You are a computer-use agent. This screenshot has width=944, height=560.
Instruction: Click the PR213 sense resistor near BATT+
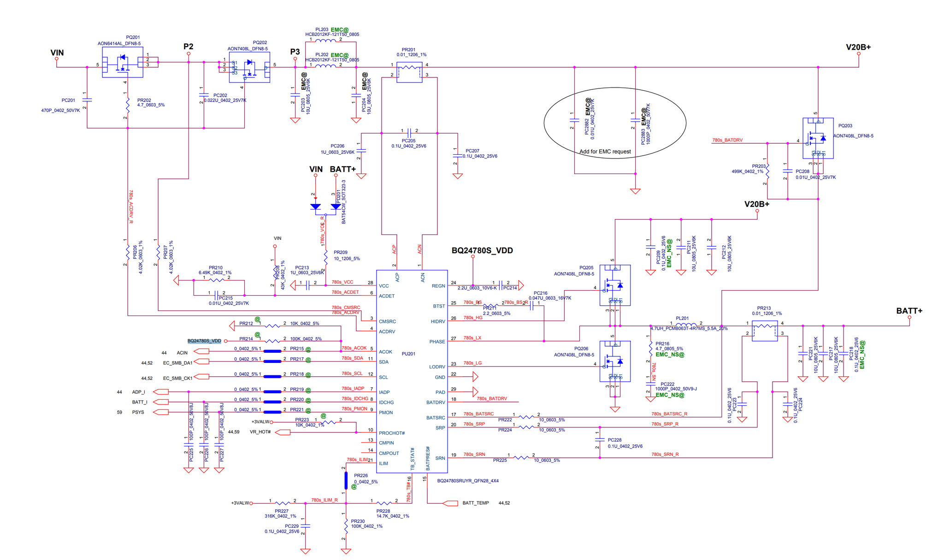[x=764, y=330]
